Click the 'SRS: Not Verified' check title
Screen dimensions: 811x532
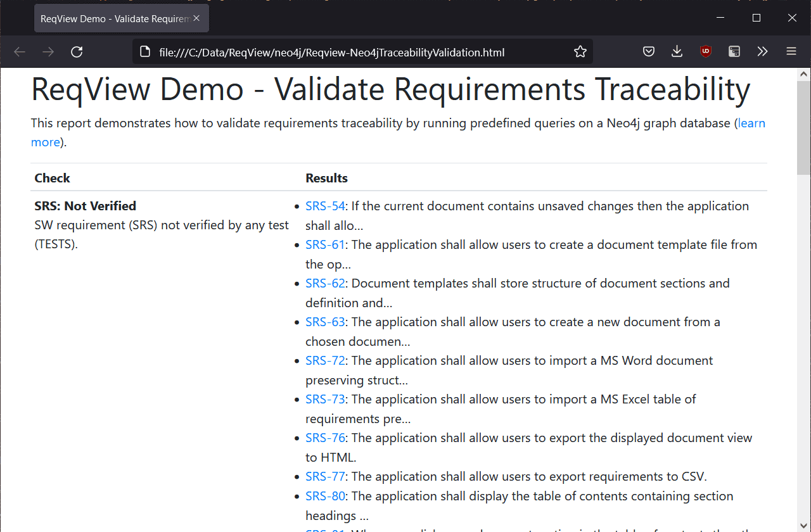(x=85, y=206)
